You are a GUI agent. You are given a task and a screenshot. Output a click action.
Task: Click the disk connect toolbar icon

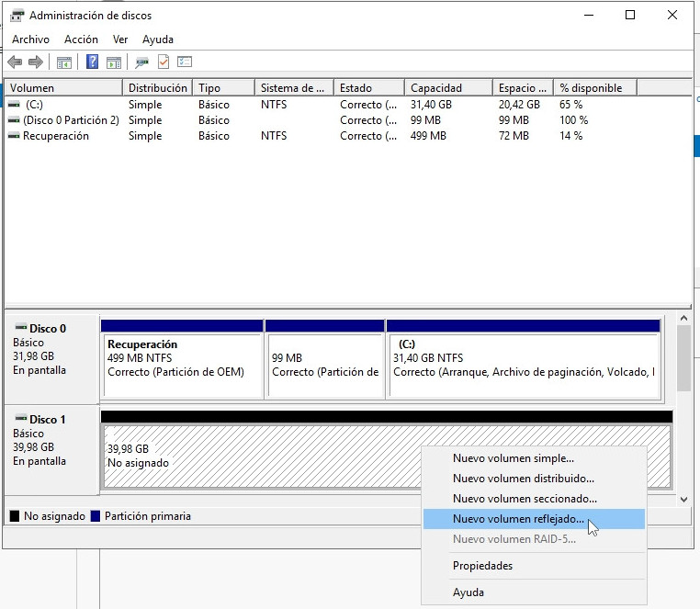tap(141, 62)
